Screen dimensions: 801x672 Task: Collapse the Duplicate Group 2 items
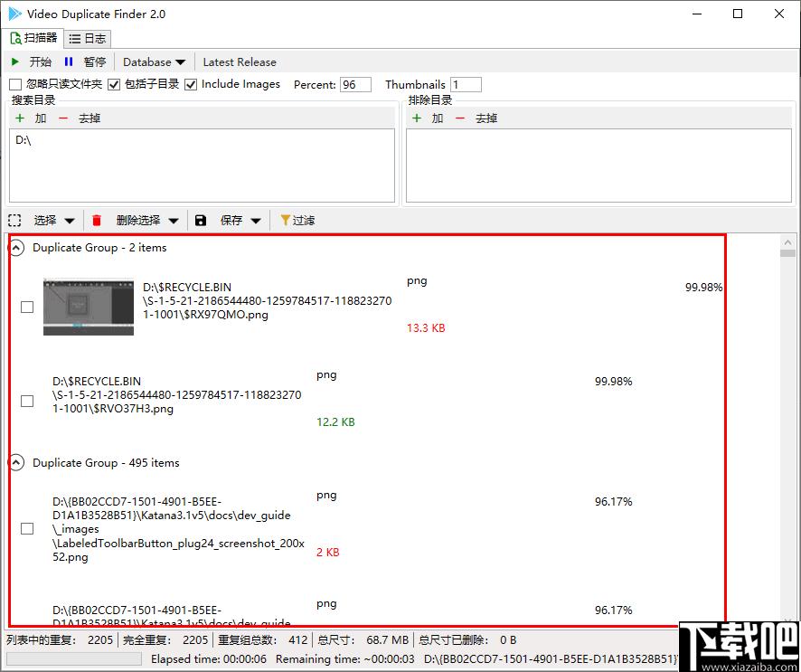tap(16, 248)
